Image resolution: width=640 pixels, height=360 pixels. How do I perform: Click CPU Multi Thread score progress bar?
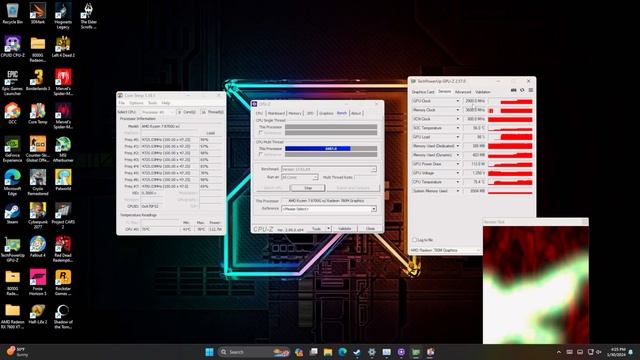[331, 149]
